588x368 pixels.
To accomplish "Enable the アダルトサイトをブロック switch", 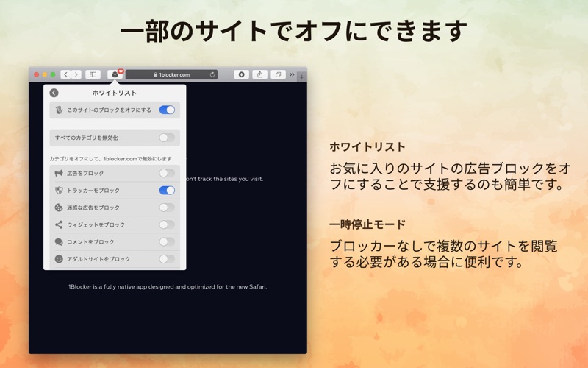I will (x=167, y=259).
